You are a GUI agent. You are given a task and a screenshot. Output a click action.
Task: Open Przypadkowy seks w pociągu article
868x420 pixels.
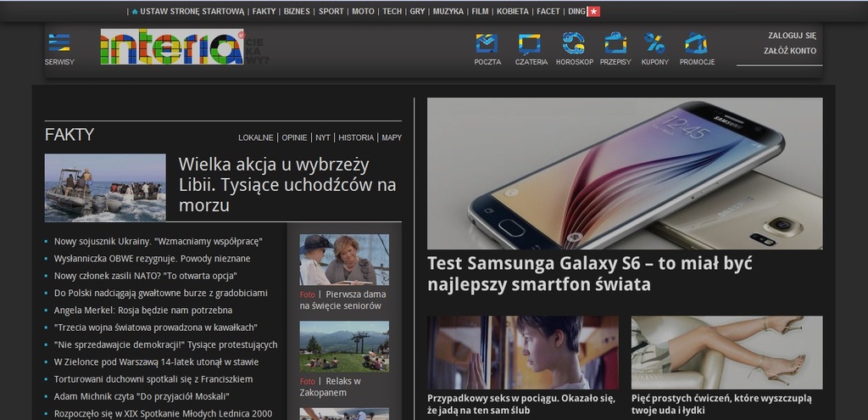pyautogui.click(x=521, y=405)
